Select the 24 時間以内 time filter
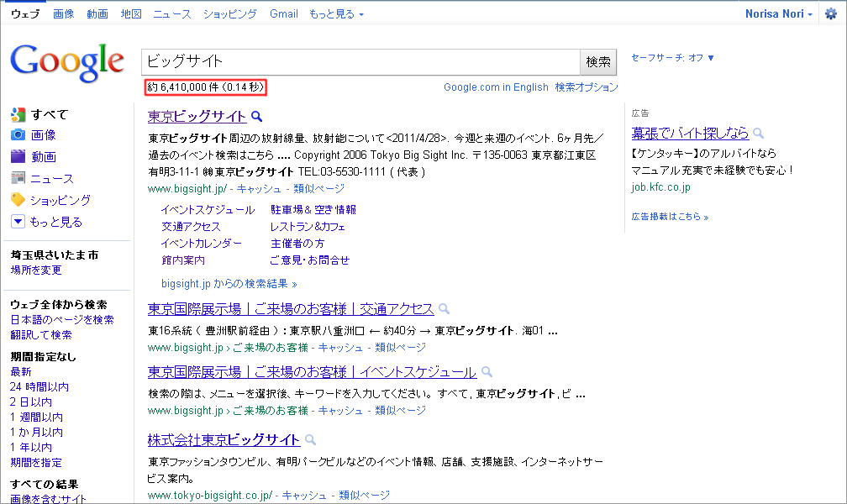The image size is (847, 504). pos(39,386)
